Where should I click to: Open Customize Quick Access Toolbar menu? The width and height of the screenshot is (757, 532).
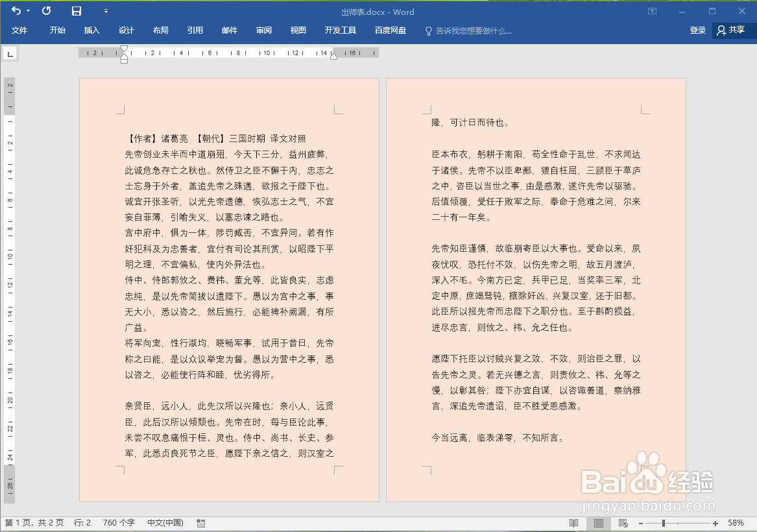tap(106, 11)
